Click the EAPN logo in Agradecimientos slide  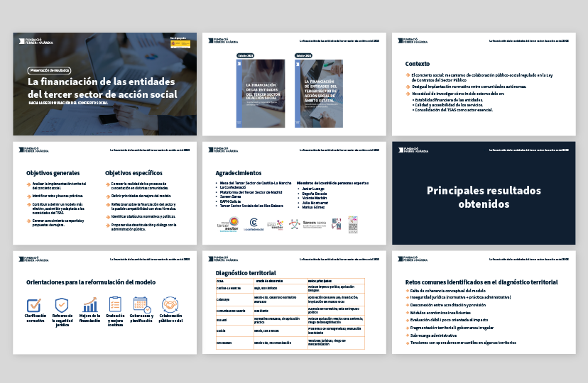tap(338, 223)
